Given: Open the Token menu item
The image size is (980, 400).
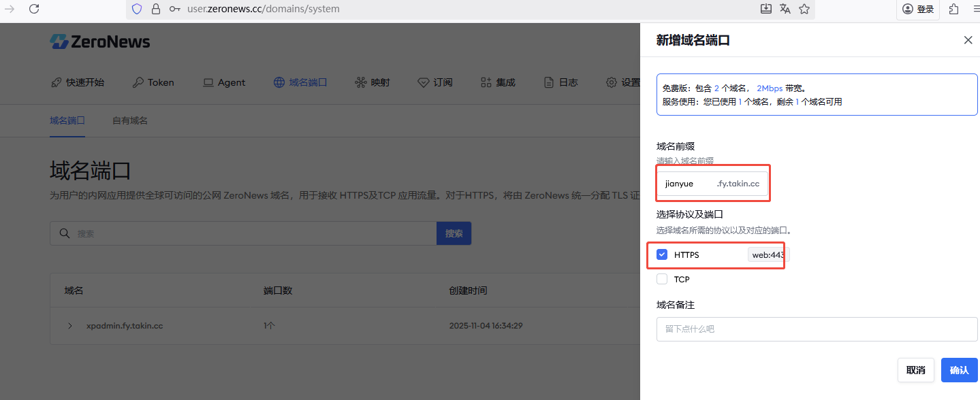Looking at the screenshot, I should pos(153,82).
